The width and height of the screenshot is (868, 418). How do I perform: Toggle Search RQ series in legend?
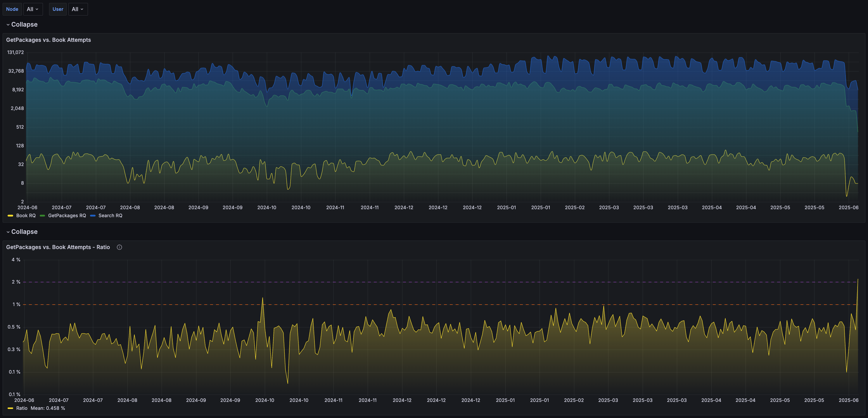pyautogui.click(x=110, y=215)
